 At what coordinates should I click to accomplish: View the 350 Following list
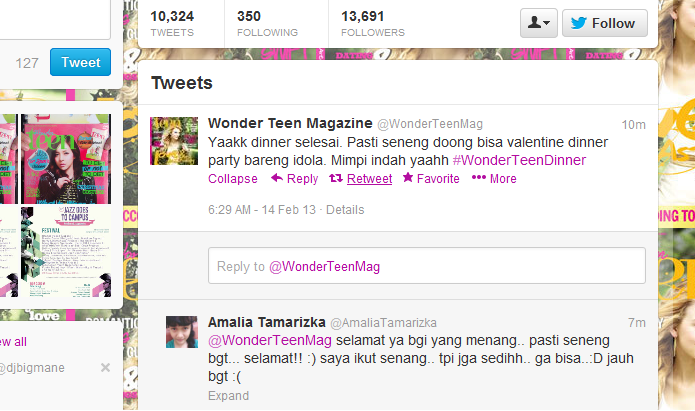tap(267, 23)
